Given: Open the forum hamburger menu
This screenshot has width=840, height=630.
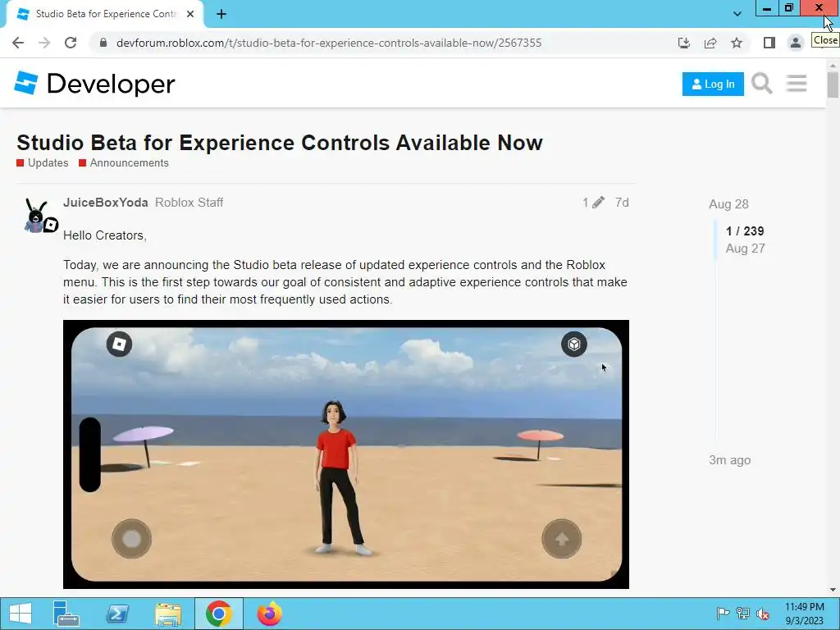Looking at the screenshot, I should [x=796, y=84].
